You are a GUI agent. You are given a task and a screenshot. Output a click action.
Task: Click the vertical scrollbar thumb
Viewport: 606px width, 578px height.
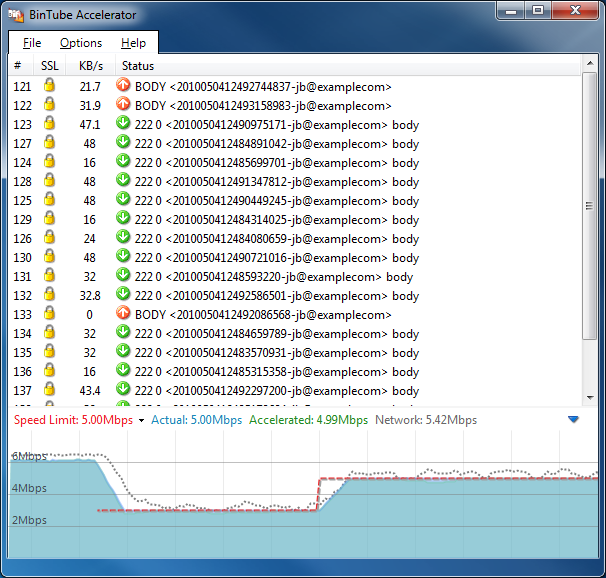(589, 206)
